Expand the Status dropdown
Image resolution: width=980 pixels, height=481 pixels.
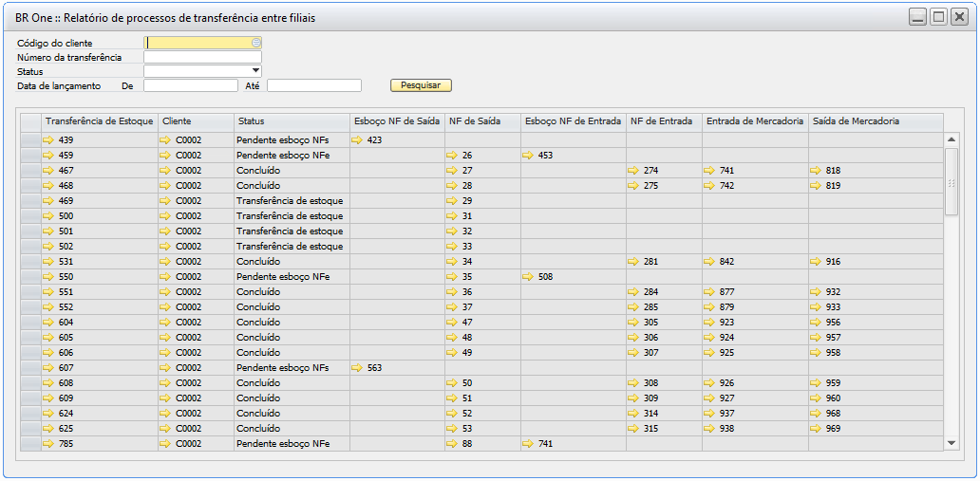tap(255, 71)
